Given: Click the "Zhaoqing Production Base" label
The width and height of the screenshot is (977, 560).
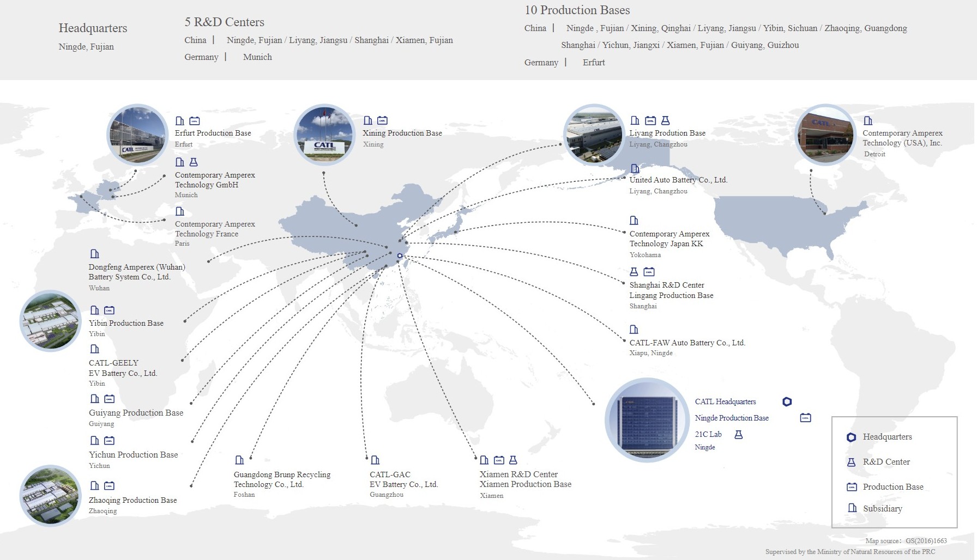Looking at the screenshot, I should coord(133,500).
